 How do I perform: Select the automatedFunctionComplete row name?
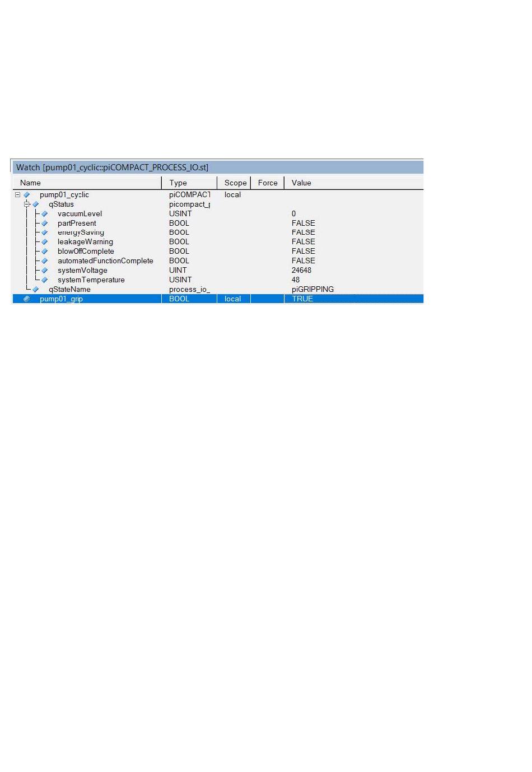coord(105,261)
